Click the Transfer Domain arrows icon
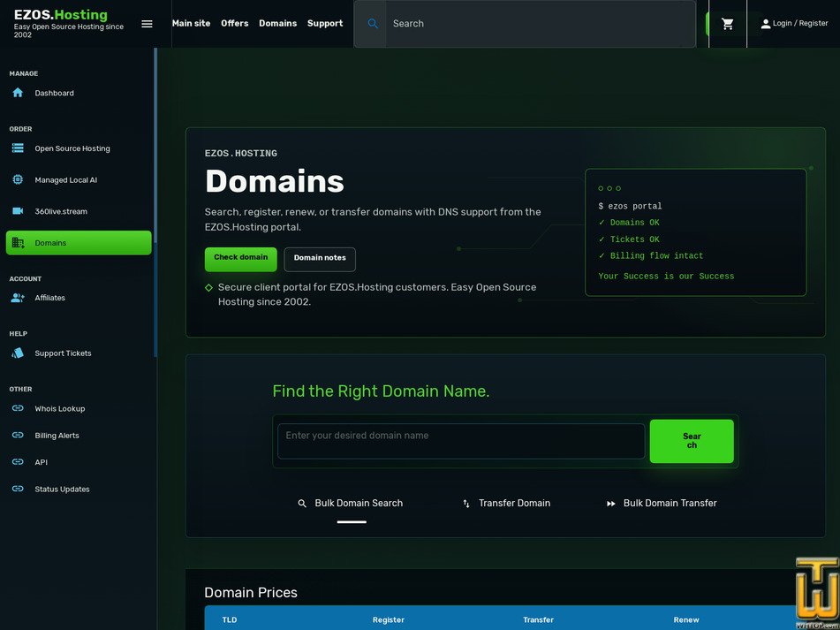The width and height of the screenshot is (840, 630). (x=466, y=504)
